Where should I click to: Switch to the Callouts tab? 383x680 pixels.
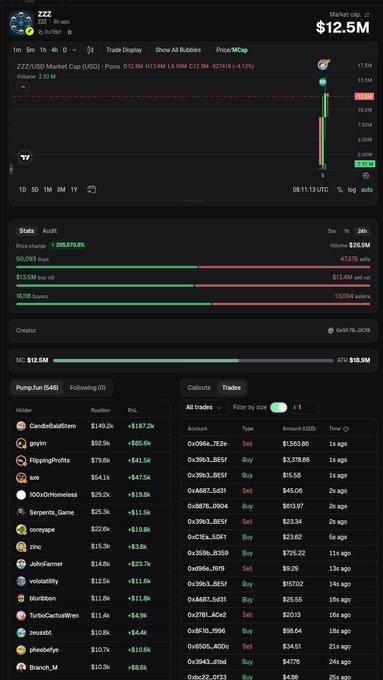199,388
